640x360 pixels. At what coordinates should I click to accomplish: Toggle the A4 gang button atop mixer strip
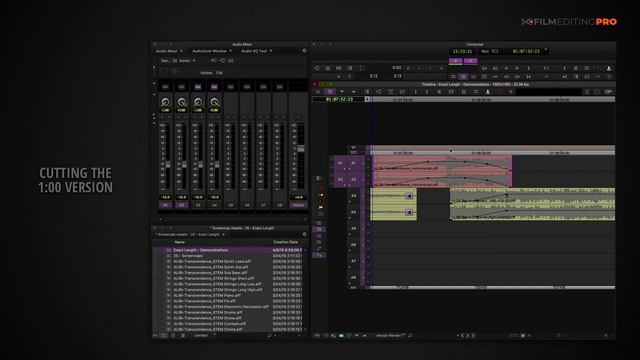(214, 87)
